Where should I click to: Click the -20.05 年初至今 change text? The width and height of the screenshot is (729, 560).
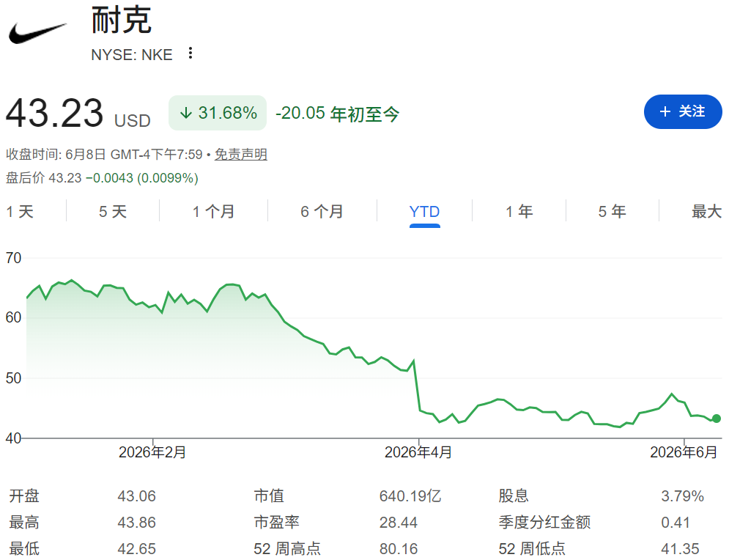click(338, 114)
